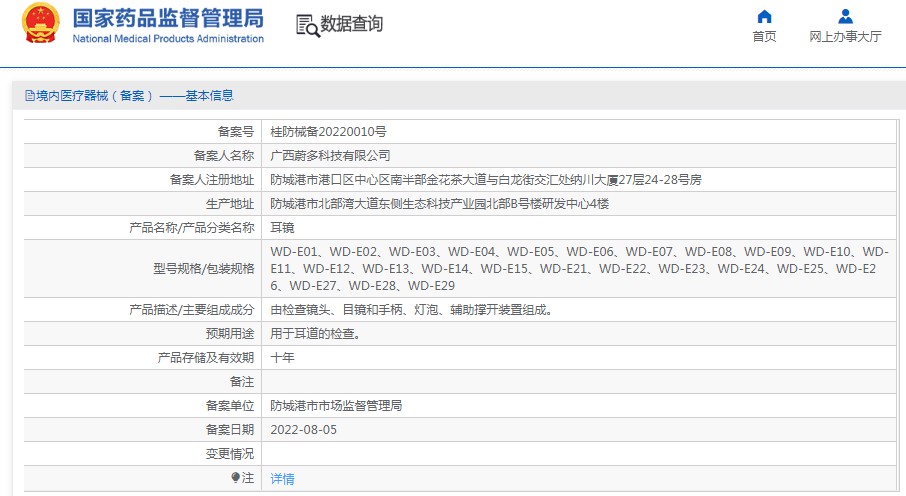The height and width of the screenshot is (496, 906).
Task: Click the 备案人注册地址 row label
Action: [211, 180]
